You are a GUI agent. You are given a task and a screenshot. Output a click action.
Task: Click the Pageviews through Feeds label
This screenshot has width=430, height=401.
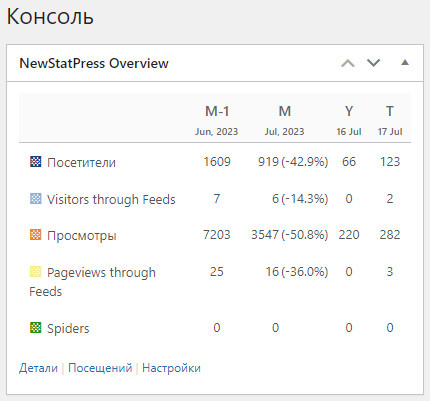coord(92,282)
